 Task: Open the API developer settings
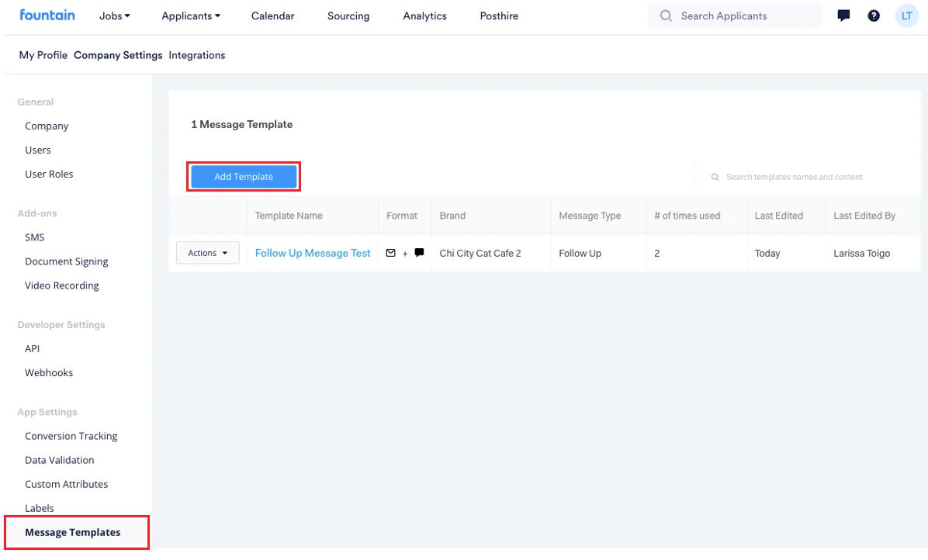coord(32,349)
